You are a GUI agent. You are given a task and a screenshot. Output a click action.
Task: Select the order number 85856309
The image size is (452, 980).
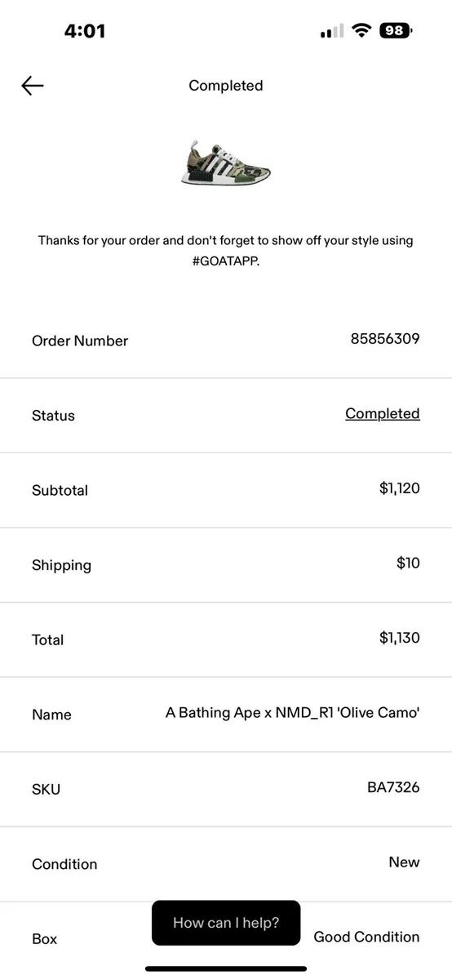385,339
